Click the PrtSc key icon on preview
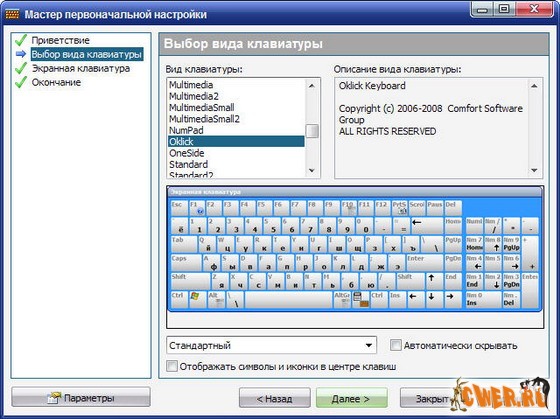 (x=400, y=208)
